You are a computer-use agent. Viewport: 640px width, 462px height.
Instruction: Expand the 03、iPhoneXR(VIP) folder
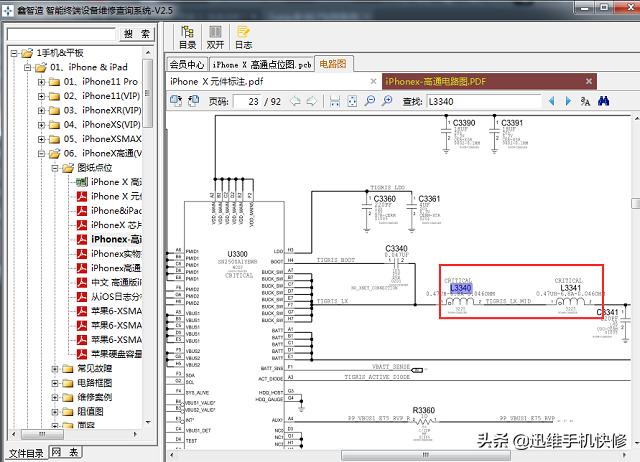tap(41, 111)
